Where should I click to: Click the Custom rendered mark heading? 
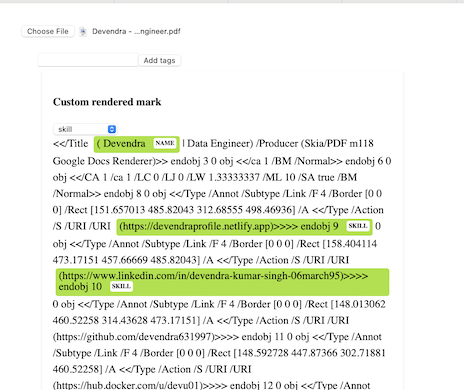coord(107,102)
